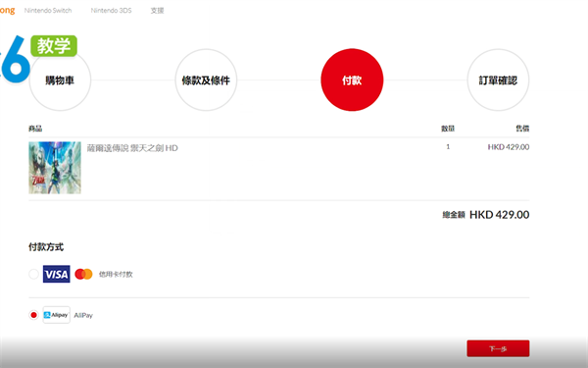This screenshot has width=588, height=368.
Task: Open Zelda Skyward Sword HD game thumbnail
Action: pos(55,168)
